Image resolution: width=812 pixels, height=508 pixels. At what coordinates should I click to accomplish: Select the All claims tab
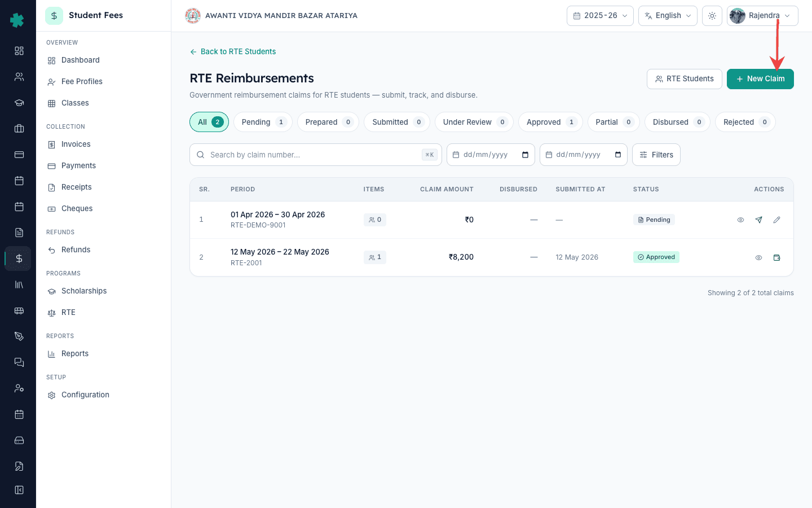209,122
